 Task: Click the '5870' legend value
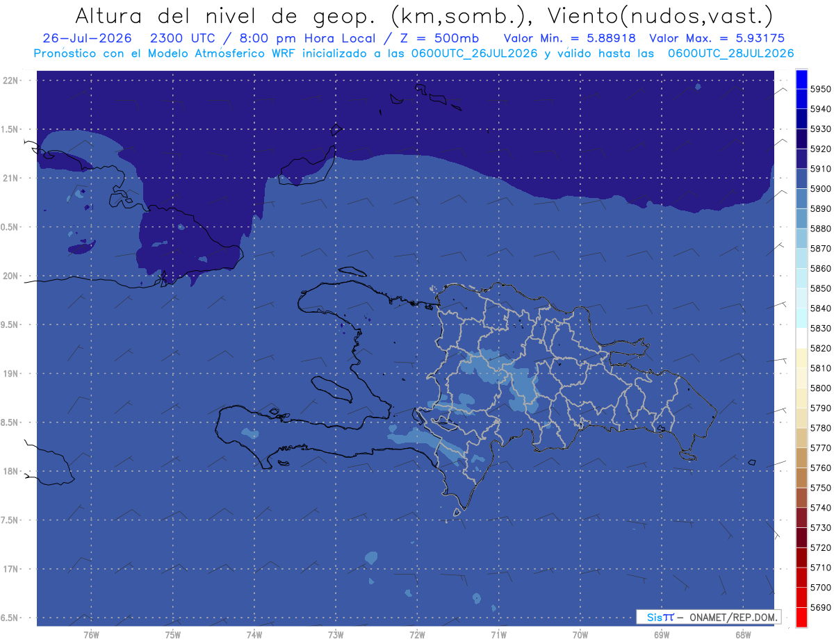coord(821,248)
